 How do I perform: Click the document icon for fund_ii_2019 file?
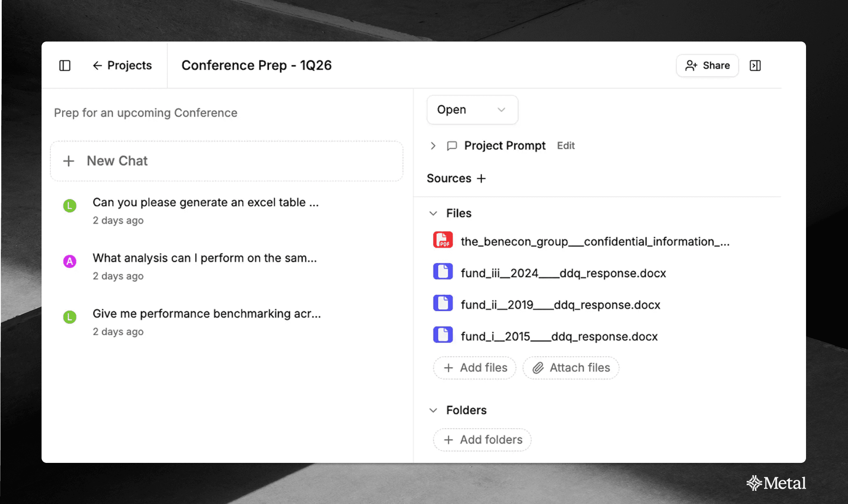point(443,304)
